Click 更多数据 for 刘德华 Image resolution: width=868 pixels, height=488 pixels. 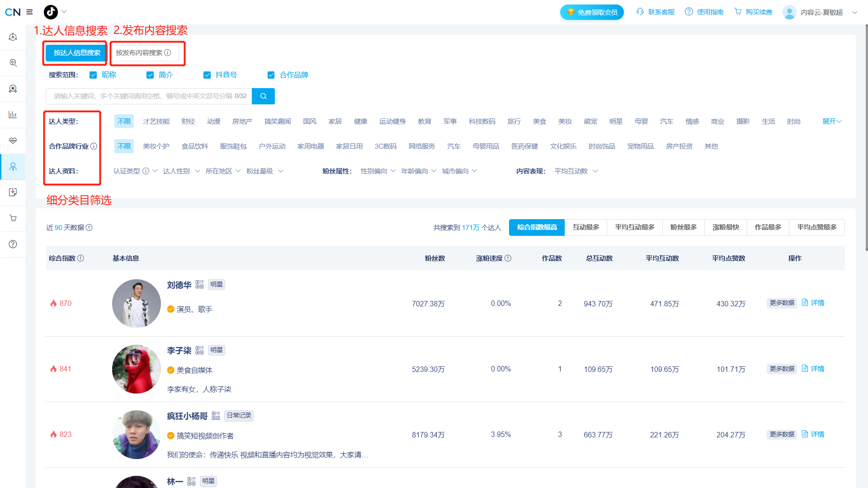click(782, 303)
